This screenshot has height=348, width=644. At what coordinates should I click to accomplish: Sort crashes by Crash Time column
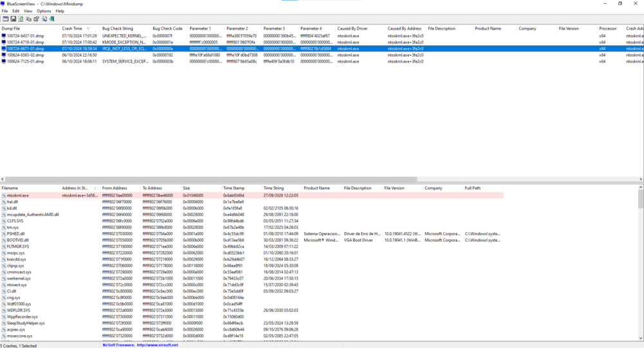(x=72, y=28)
